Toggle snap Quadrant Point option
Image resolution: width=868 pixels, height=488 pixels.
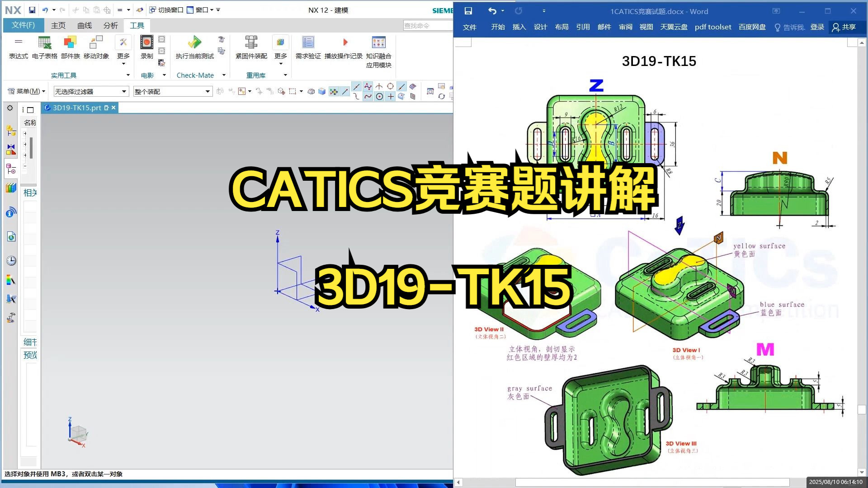(390, 86)
